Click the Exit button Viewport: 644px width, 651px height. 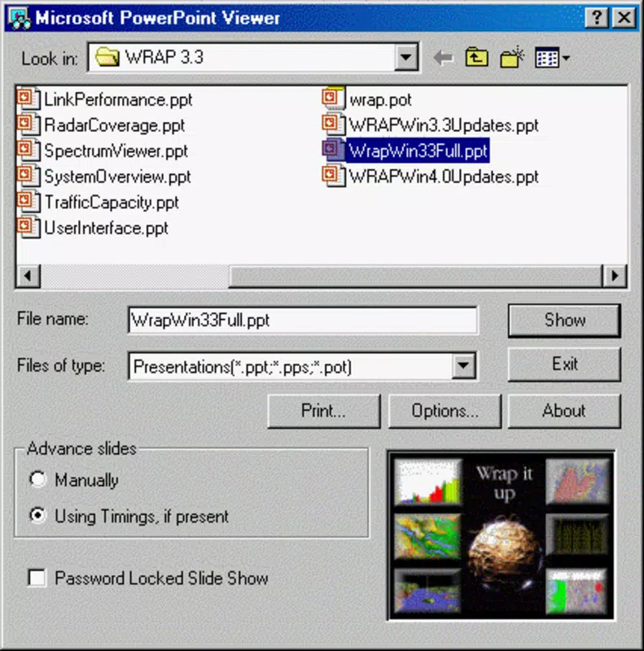(x=564, y=365)
